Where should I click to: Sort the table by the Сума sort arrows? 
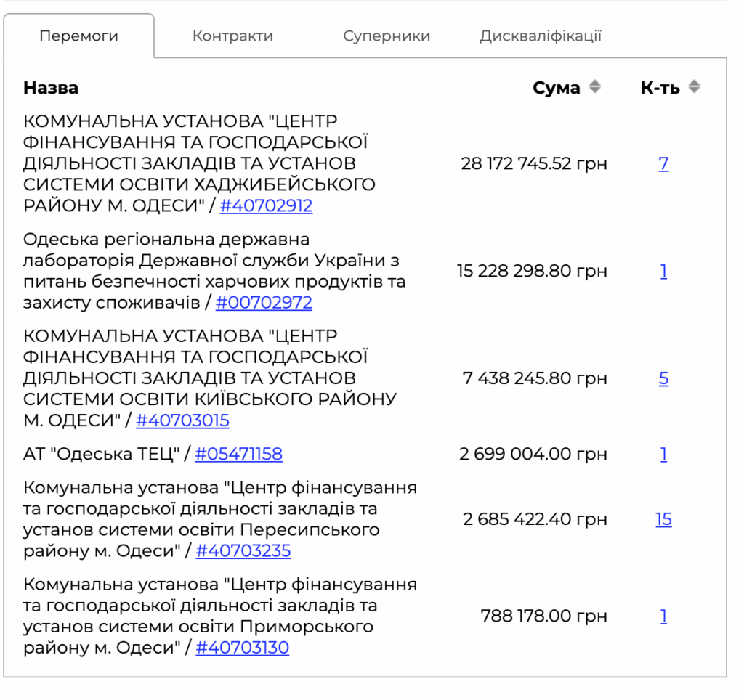point(595,88)
